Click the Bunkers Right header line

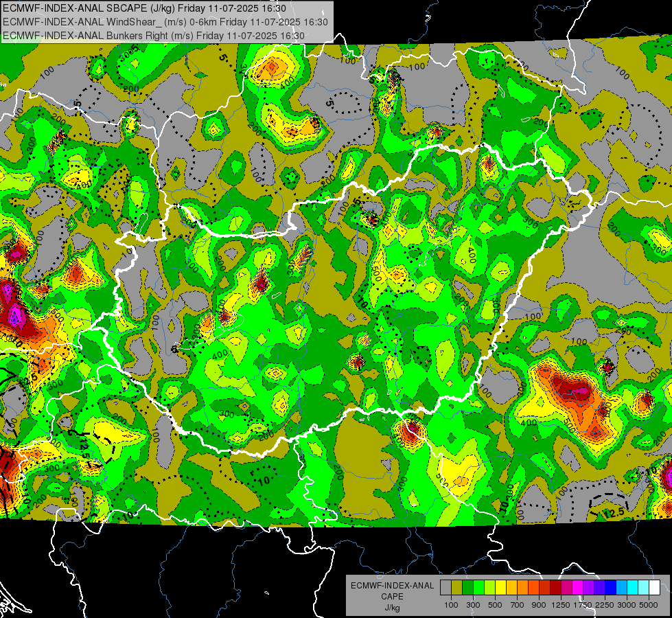click(154, 36)
